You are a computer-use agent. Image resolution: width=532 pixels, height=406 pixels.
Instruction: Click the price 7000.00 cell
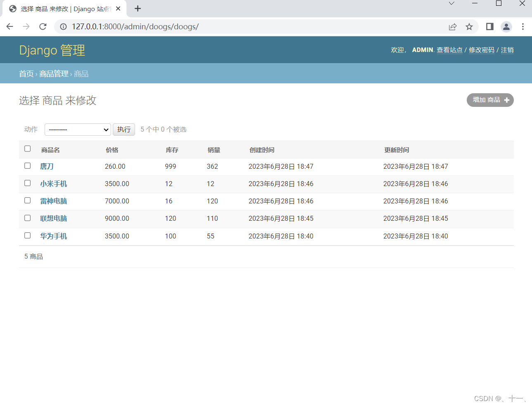click(x=117, y=201)
